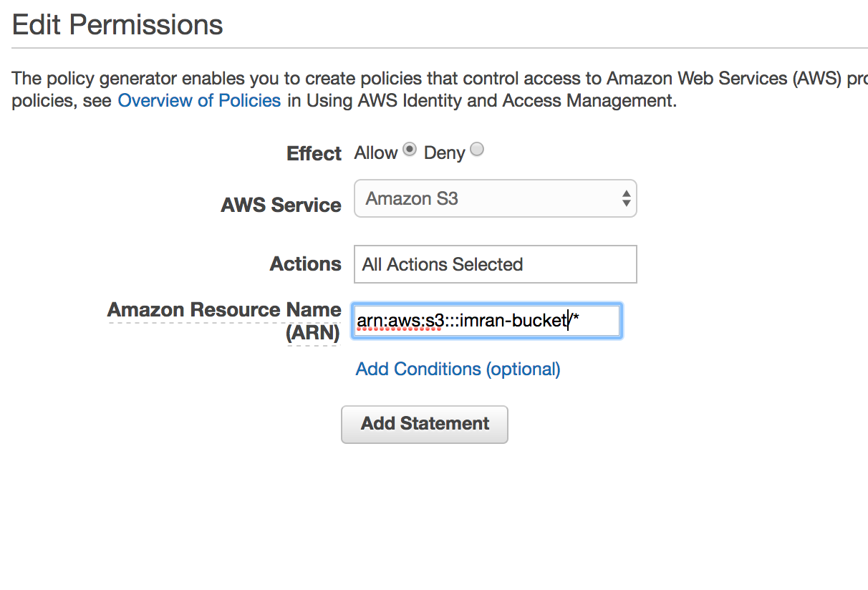The width and height of the screenshot is (868, 590).
Task: Click the AWS Service field label
Action: pos(281,205)
